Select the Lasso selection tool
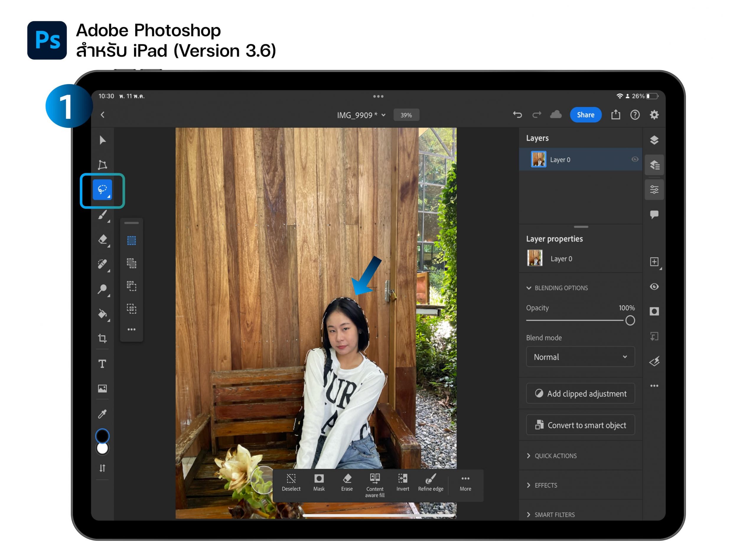 pos(102,190)
